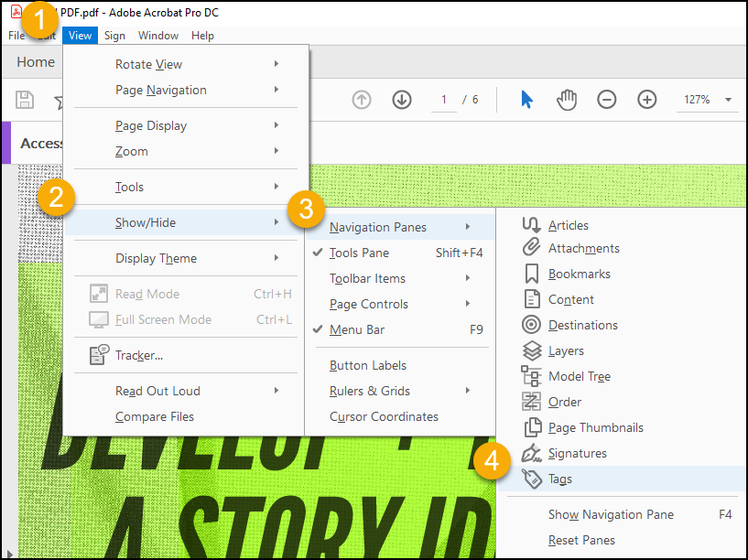Go to previous page with up arrow
This screenshot has height=560, width=748.
coord(362,100)
